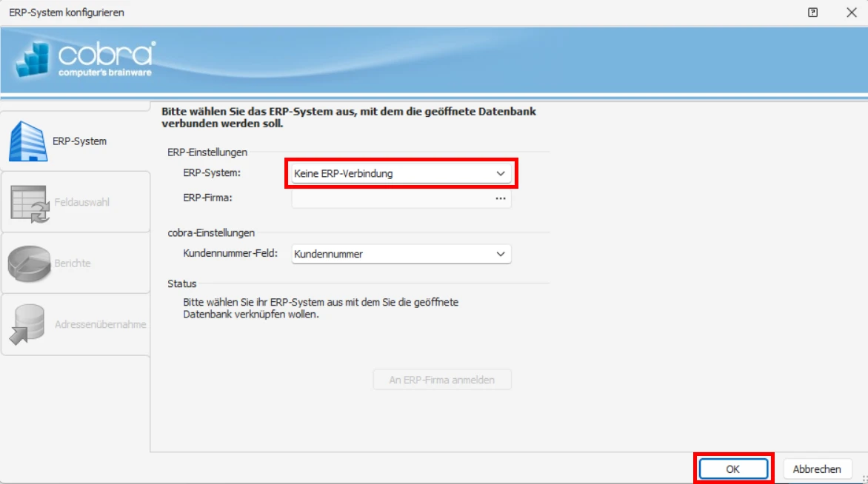The width and height of the screenshot is (868, 484).
Task: Click the Kundennummer-Feld: label
Action: [x=230, y=253]
